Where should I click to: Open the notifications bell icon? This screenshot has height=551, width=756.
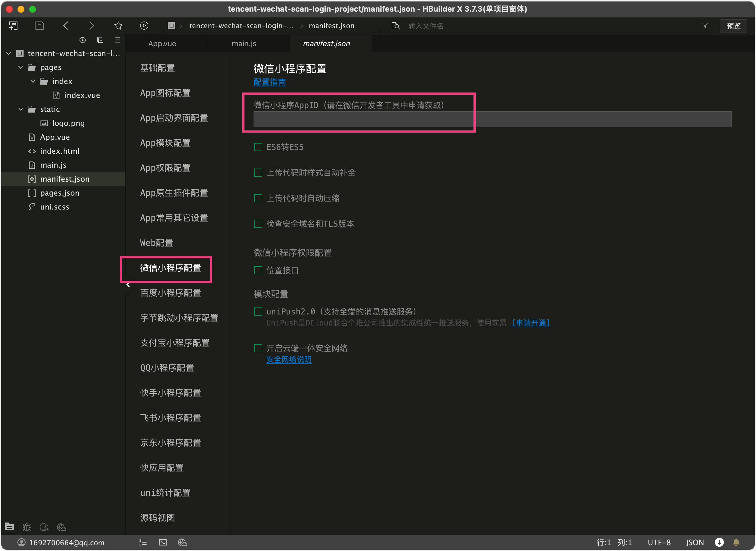coord(736,542)
